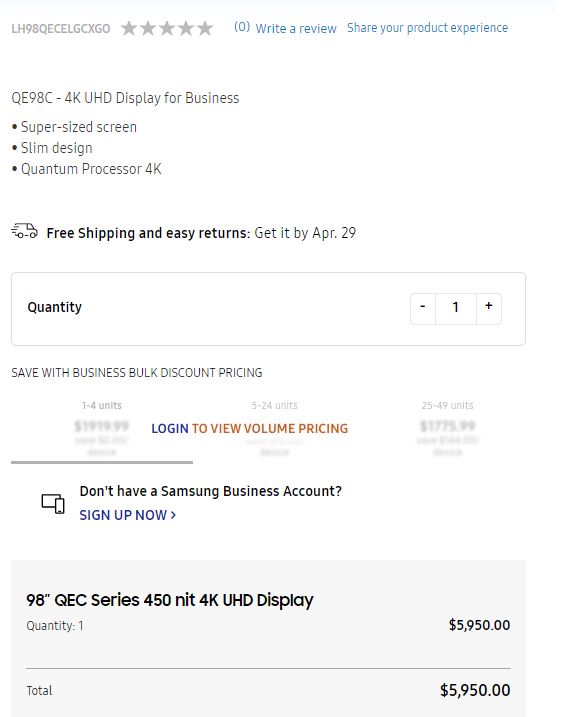Increase quantity with the plus button

[489, 309]
